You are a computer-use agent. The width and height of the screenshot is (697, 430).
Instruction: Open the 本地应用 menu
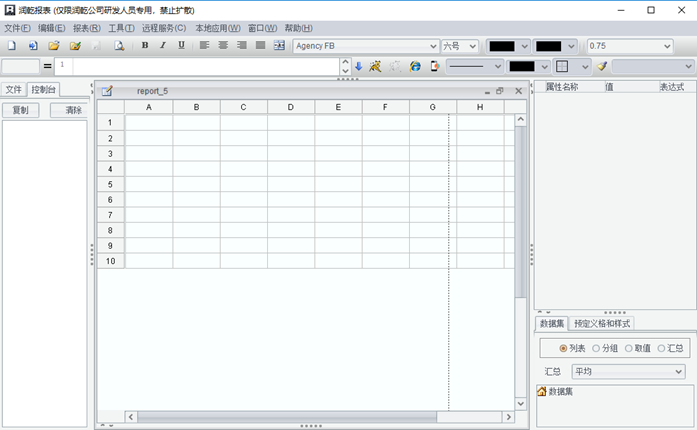pos(218,28)
